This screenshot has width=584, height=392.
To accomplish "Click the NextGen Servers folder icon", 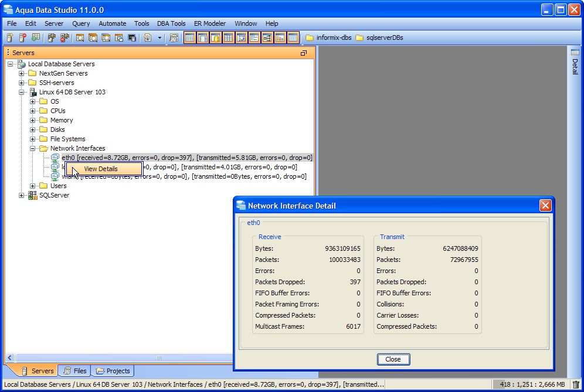I will (33, 73).
